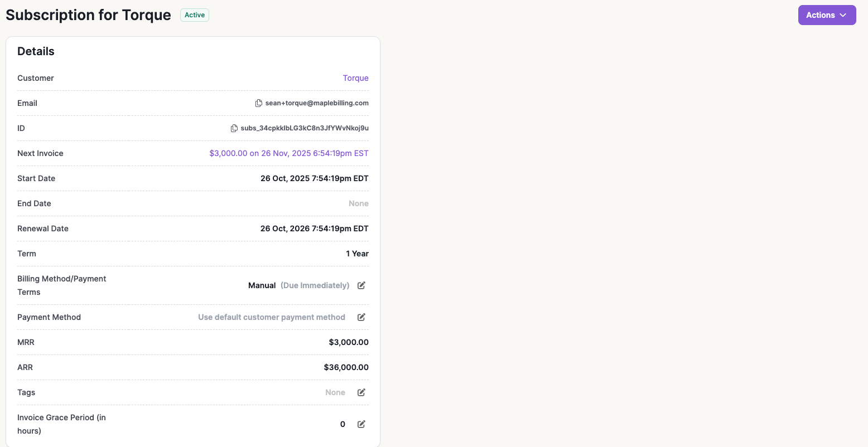Image resolution: width=868 pixels, height=447 pixels.
Task: Open the Torque customer link
Action: click(x=355, y=78)
